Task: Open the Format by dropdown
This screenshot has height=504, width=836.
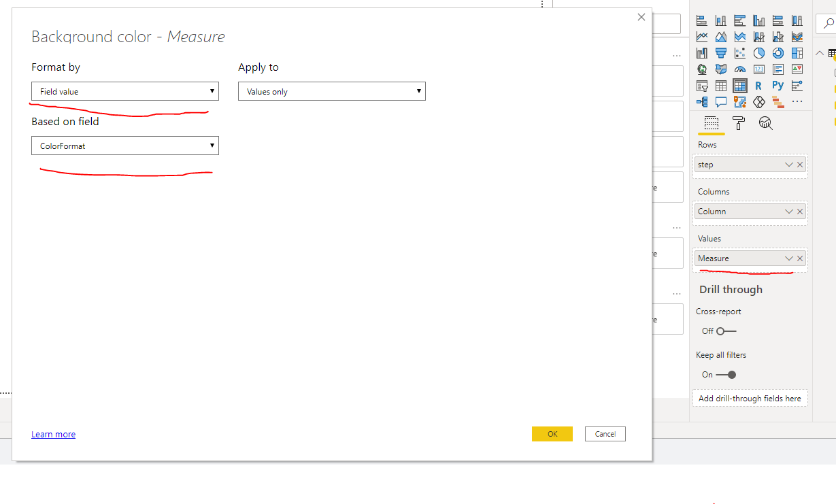Action: 125,91
